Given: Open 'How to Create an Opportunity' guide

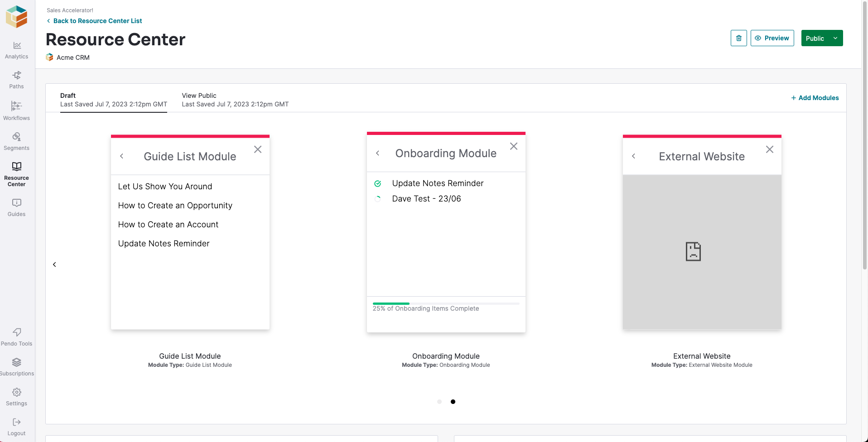Looking at the screenshot, I should (x=175, y=206).
